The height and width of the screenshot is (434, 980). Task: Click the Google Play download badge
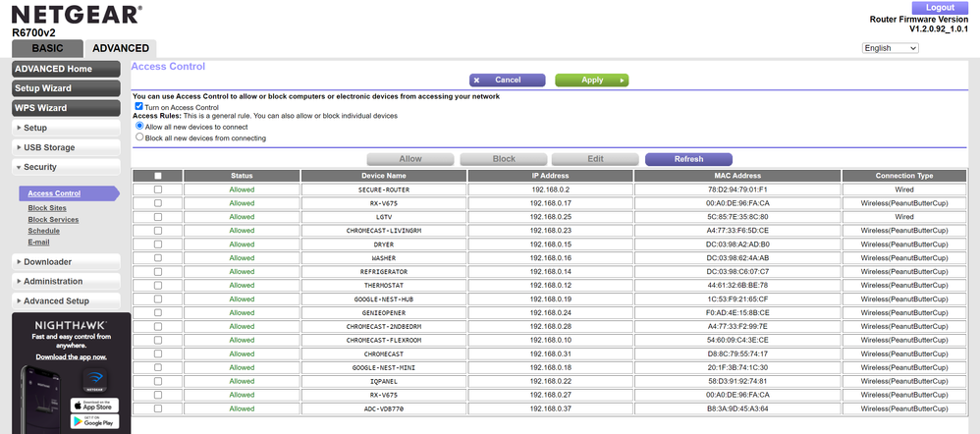point(94,421)
